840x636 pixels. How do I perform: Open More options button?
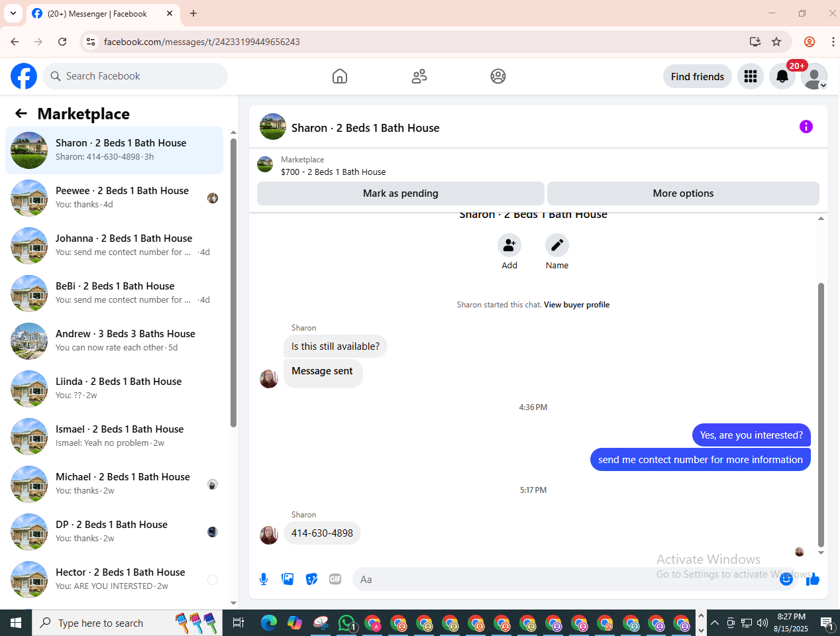click(683, 193)
